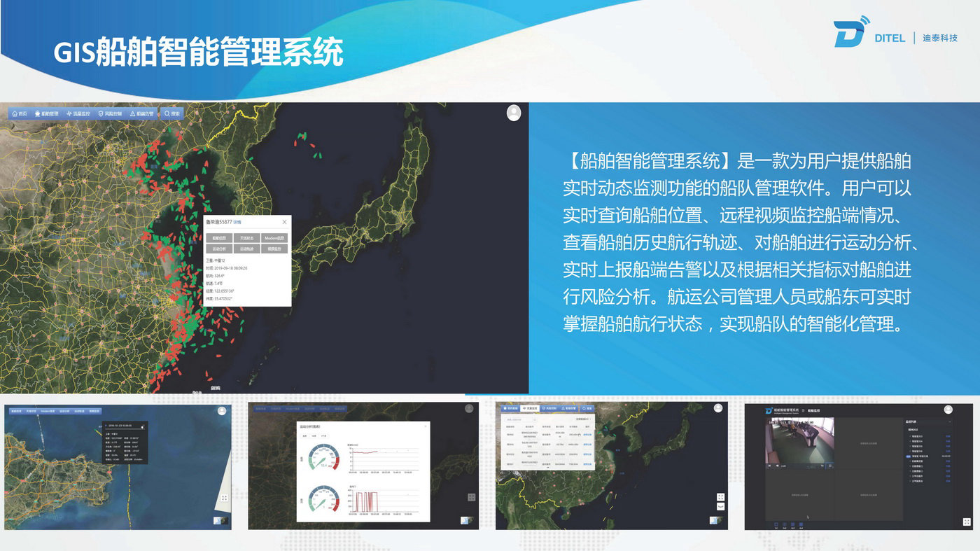Viewport: 980px width, 551px height.
Task: Click fullscreen icon in motion analysis screenshot
Action: pyautogui.click(x=472, y=497)
